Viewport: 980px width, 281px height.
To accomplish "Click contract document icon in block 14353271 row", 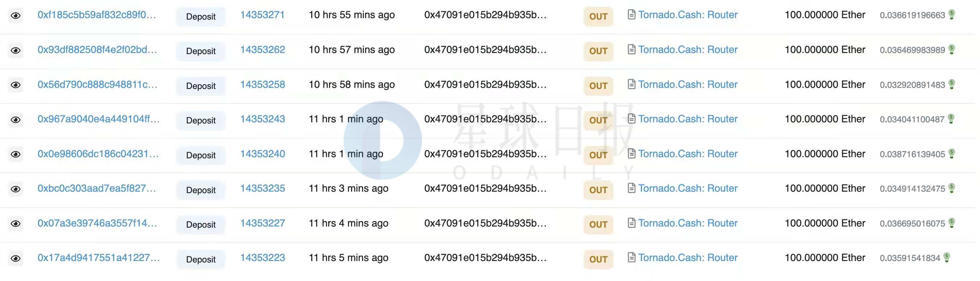I will coord(631,15).
